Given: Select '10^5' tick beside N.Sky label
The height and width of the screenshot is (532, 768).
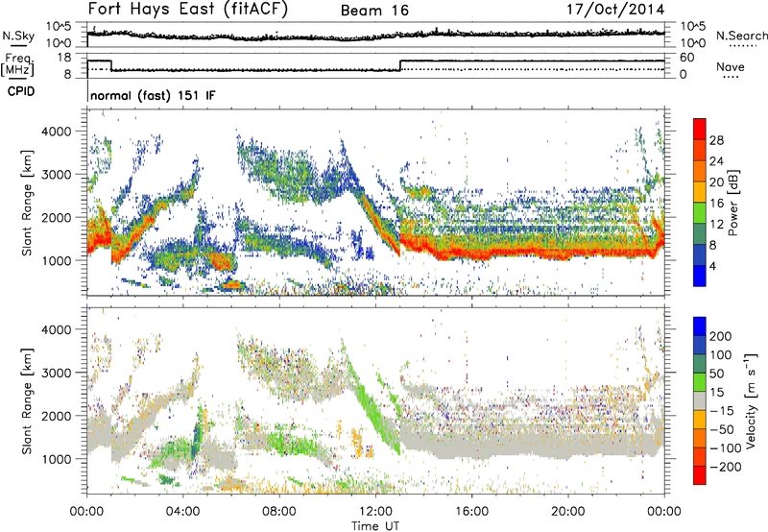Looking at the screenshot, I should (59, 27).
